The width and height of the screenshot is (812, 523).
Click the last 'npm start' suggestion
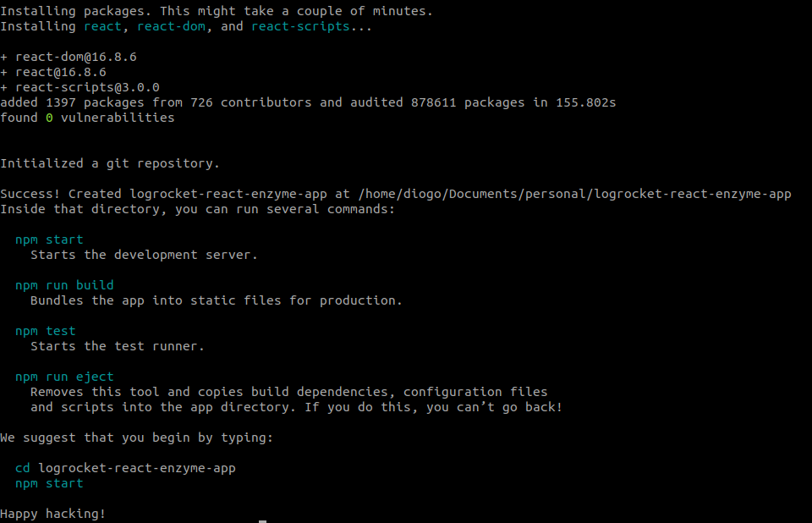(x=49, y=483)
